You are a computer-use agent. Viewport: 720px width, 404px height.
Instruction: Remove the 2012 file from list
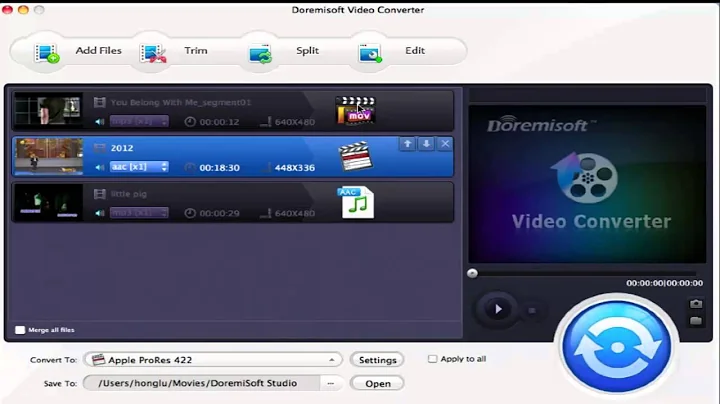pyautogui.click(x=445, y=144)
